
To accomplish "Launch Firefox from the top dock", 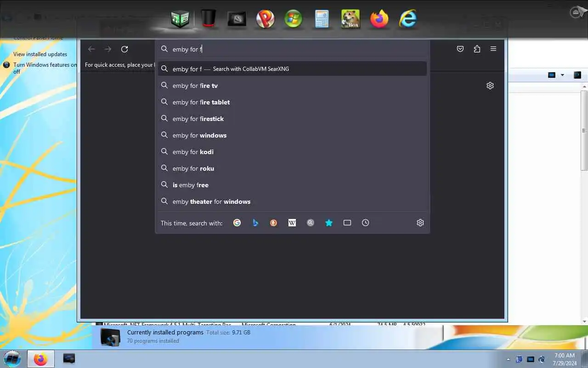I will [x=379, y=19].
